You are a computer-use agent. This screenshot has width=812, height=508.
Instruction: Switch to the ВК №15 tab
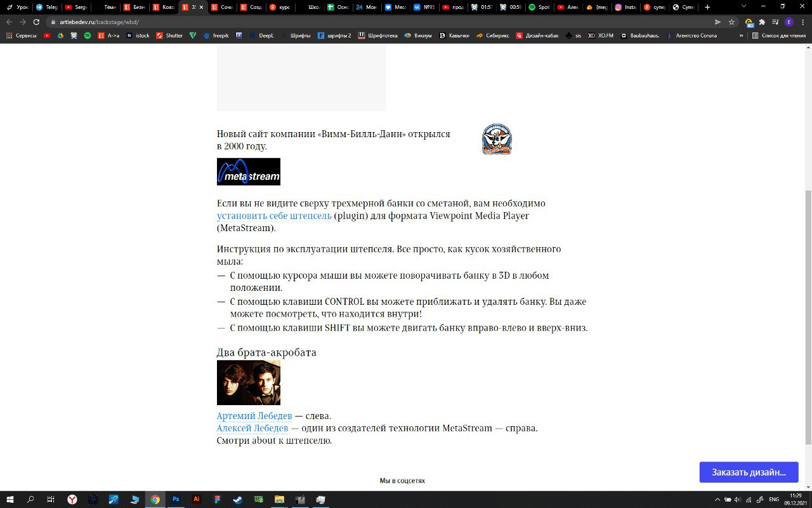click(424, 7)
